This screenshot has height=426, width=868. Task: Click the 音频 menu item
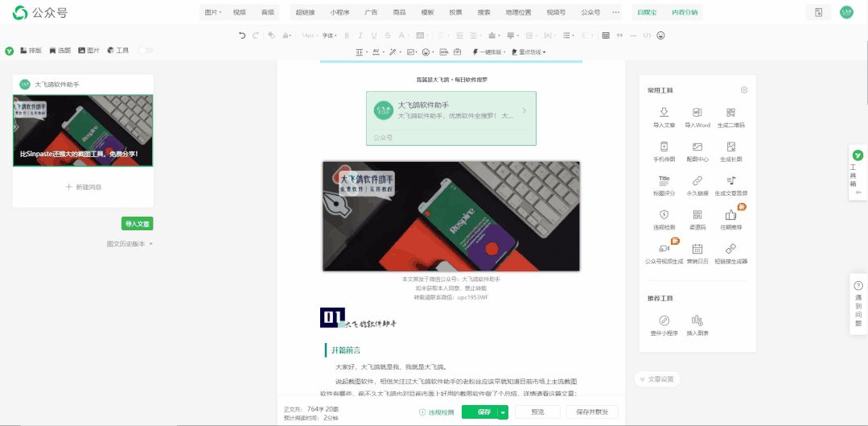click(x=267, y=12)
